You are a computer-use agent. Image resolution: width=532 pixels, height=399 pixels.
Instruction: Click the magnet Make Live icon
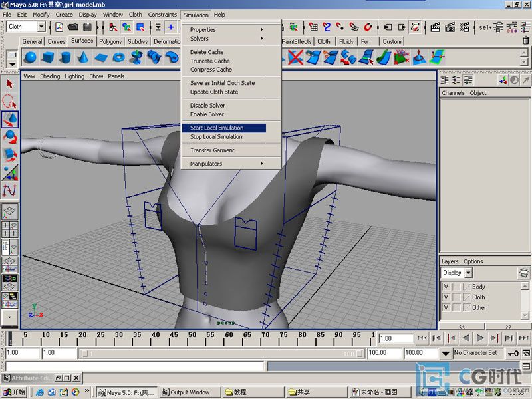(x=368, y=27)
